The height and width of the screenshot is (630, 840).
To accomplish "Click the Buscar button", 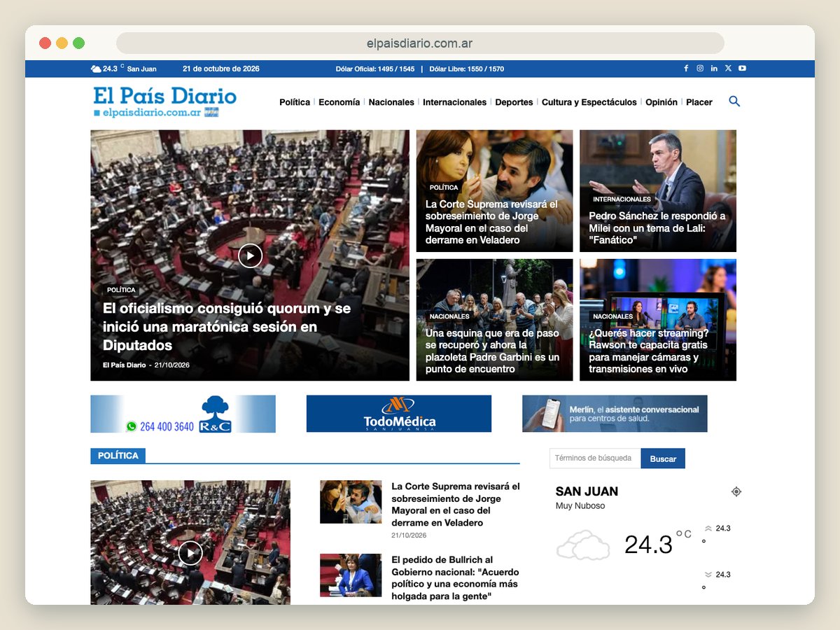I will coord(663,458).
